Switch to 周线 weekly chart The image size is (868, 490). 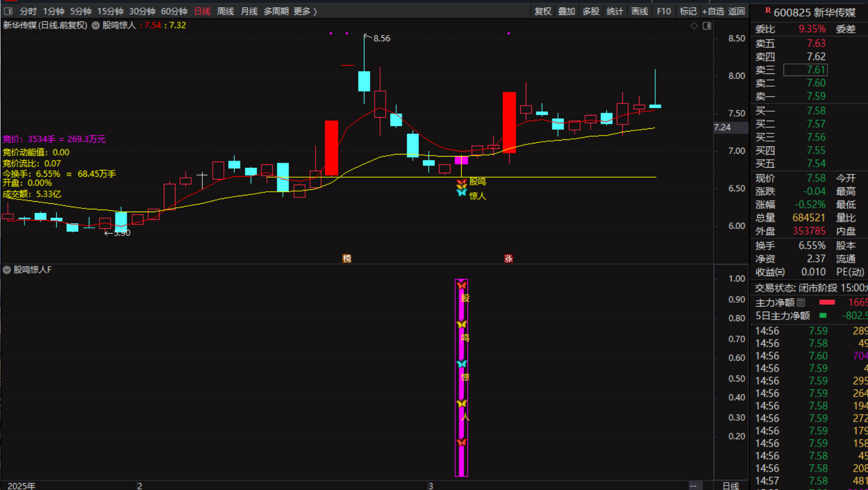225,11
